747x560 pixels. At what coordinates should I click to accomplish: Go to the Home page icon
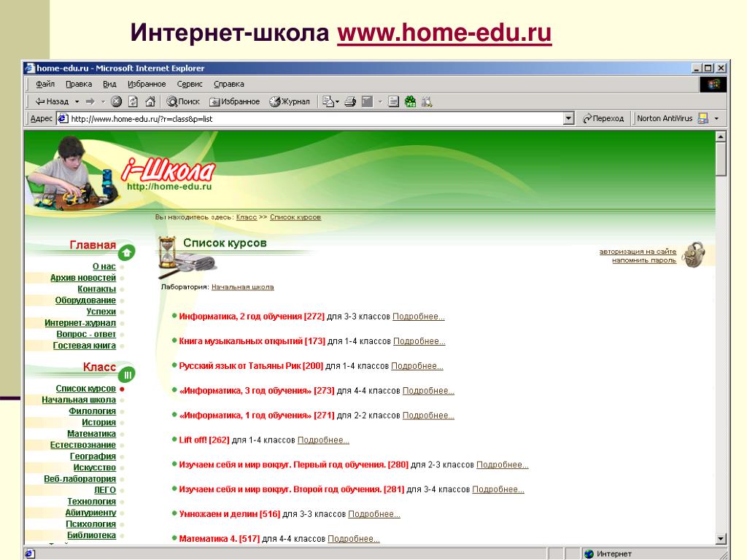coord(150,101)
